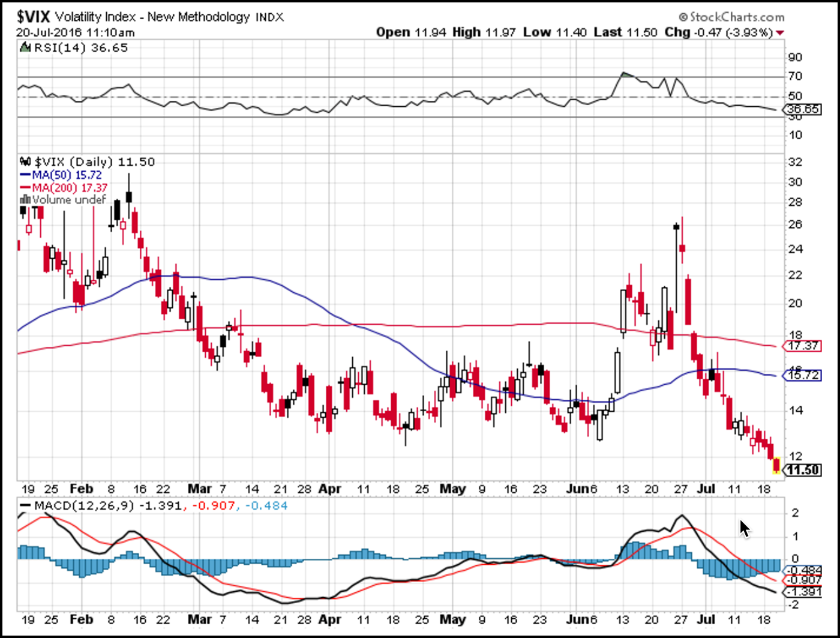Image resolution: width=840 pixels, height=638 pixels.
Task: Click 'May' on the price chart date axis
Action: [x=453, y=489]
